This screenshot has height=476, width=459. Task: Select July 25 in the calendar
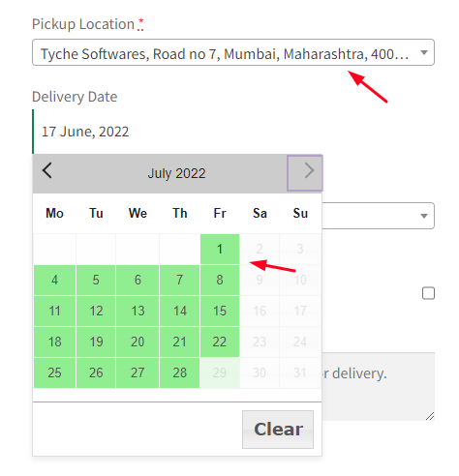[x=54, y=372]
